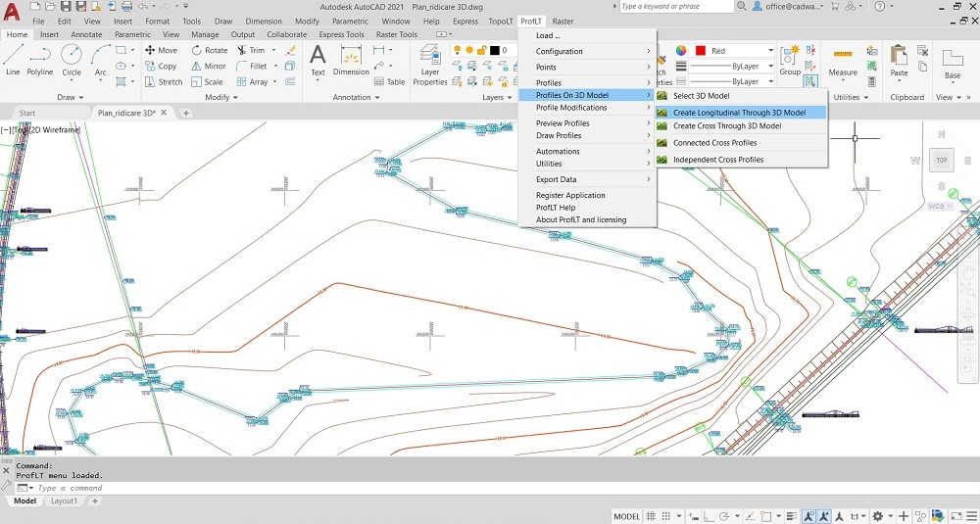Select the multiline Text tool
980x524 pixels.
(x=318, y=61)
